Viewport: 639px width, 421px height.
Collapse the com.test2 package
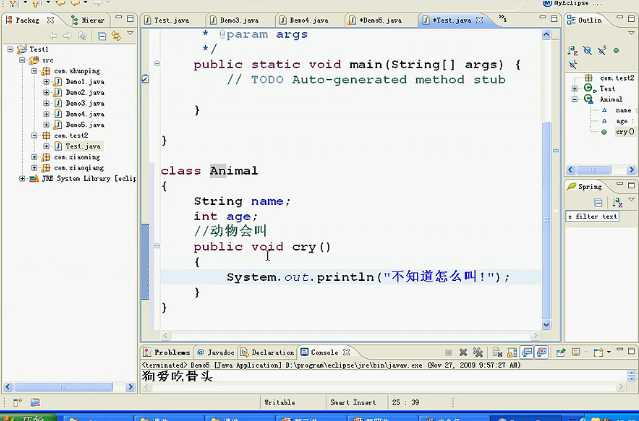coord(35,135)
